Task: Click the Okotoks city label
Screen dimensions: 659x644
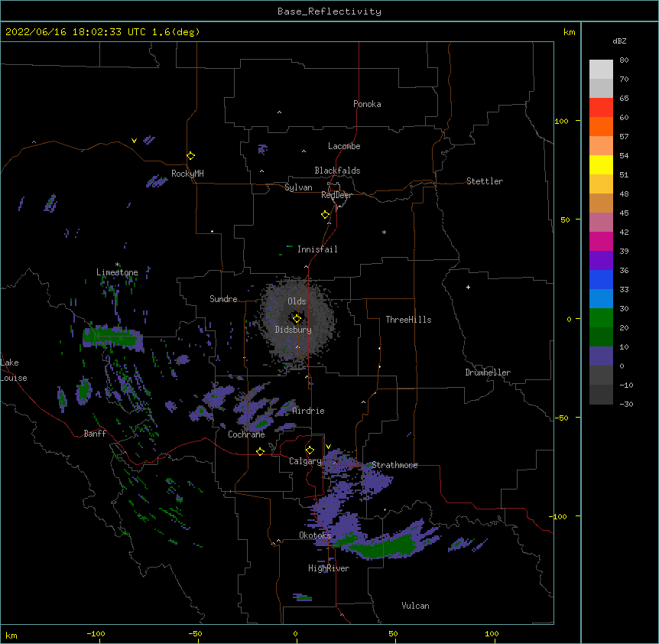Action: (x=315, y=535)
